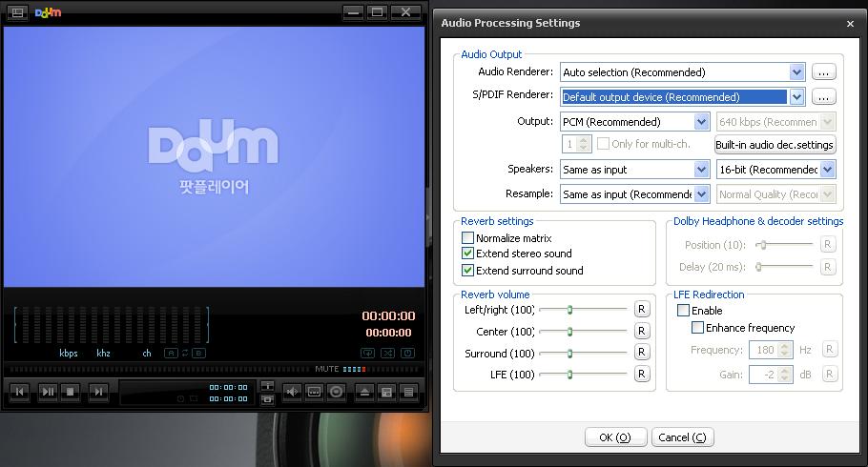Check the LFE Redirection Enable box
This screenshot has width=868, height=467.
point(683,311)
